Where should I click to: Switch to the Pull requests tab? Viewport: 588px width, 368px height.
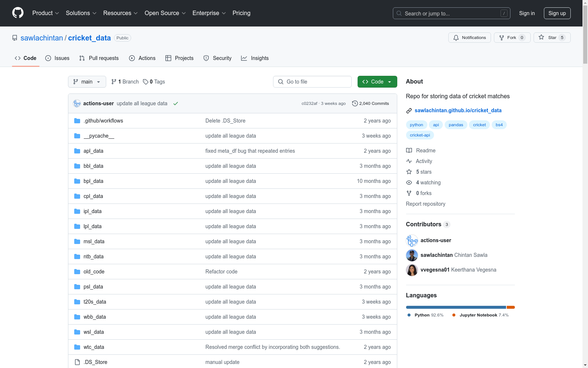[x=99, y=58]
